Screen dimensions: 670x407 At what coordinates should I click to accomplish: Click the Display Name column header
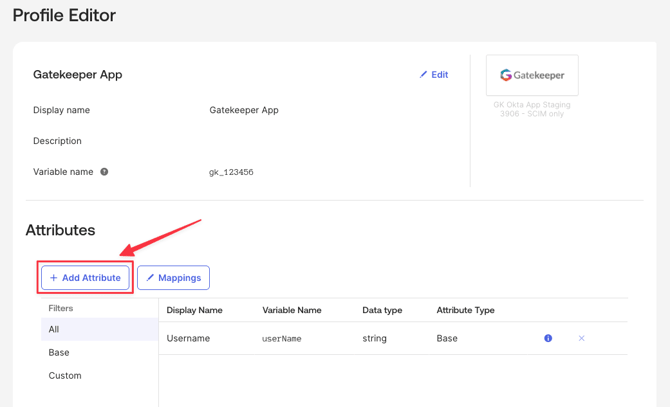click(194, 310)
